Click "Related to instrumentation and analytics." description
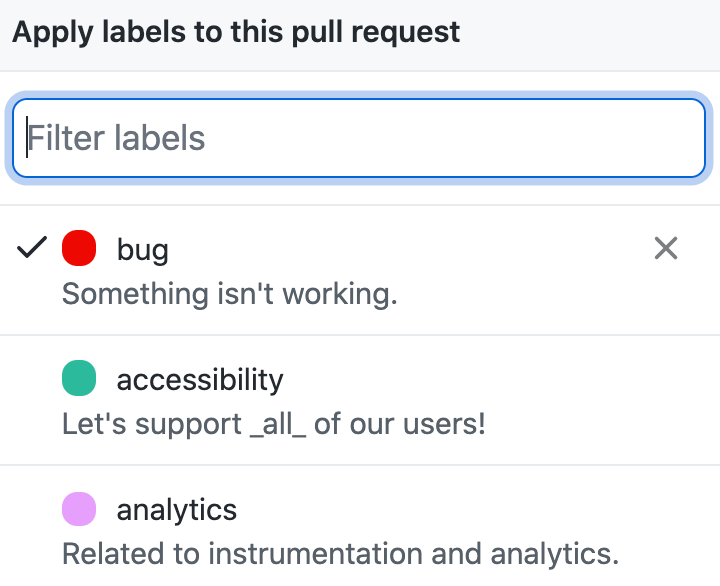 click(341, 553)
